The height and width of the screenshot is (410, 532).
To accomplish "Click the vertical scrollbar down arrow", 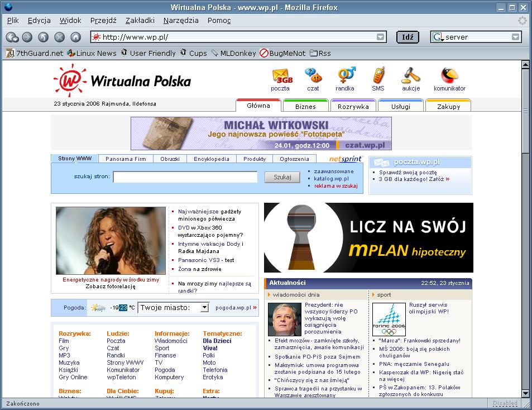I will click(x=525, y=393).
